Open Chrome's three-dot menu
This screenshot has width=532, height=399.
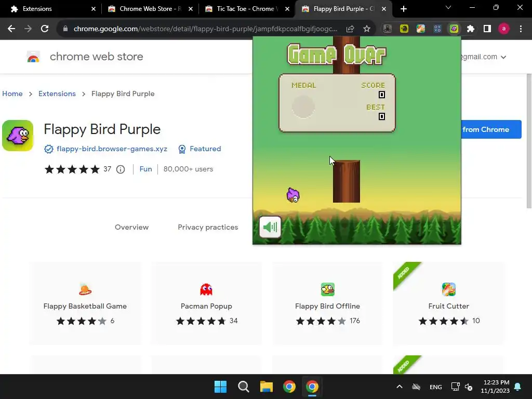click(x=521, y=29)
